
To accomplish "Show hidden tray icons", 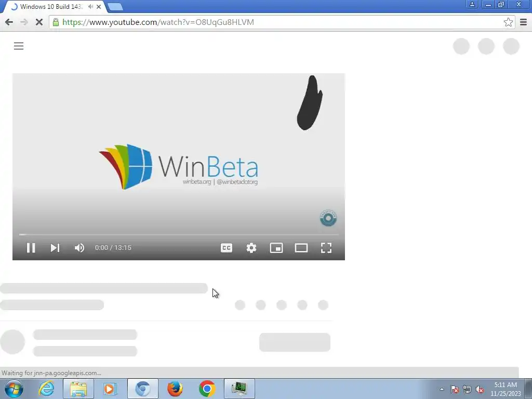I will point(442,389).
